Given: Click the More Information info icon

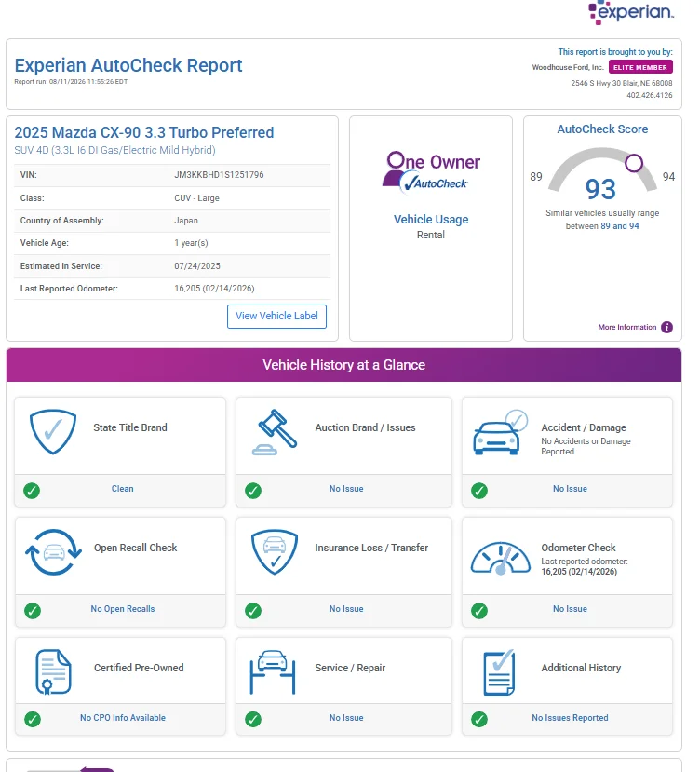Looking at the screenshot, I should (x=666, y=327).
